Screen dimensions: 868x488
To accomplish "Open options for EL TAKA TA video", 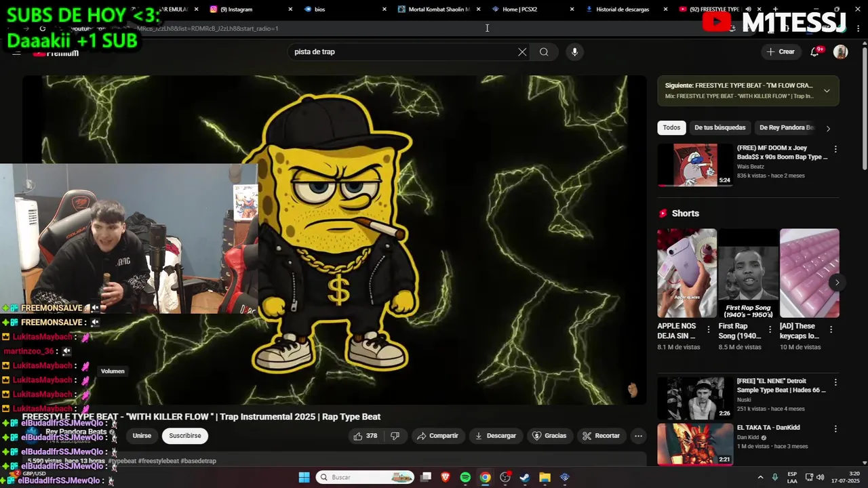I will pos(835,429).
